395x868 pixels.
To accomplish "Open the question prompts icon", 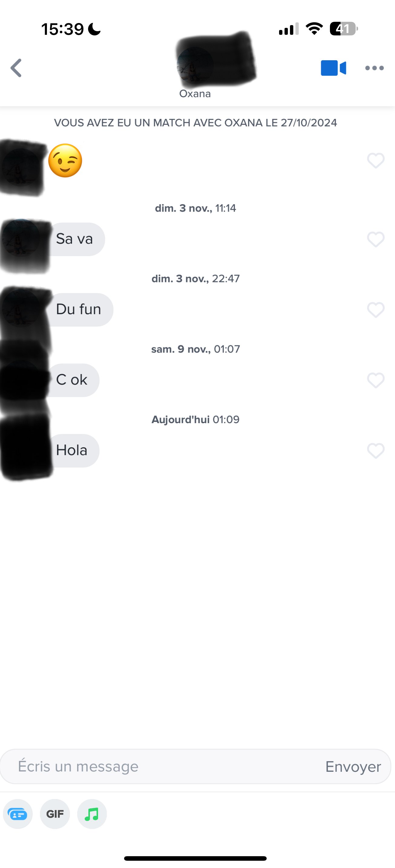I will point(18,814).
